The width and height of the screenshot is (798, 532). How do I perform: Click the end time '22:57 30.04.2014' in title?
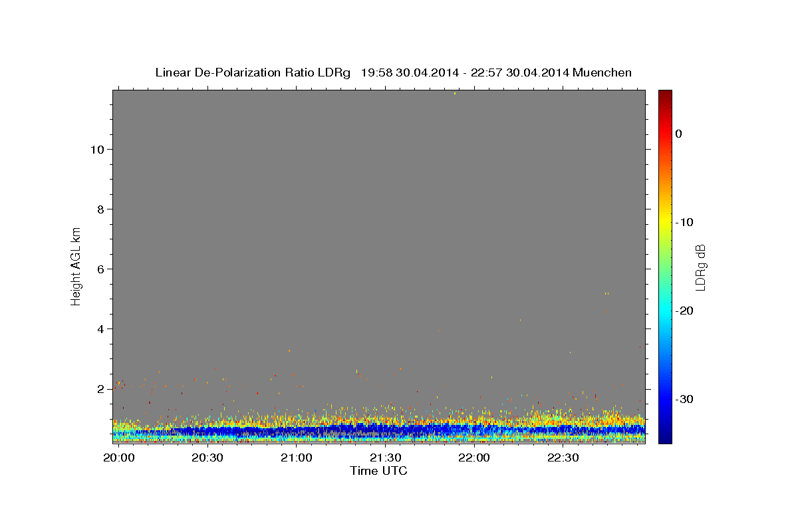(x=520, y=72)
